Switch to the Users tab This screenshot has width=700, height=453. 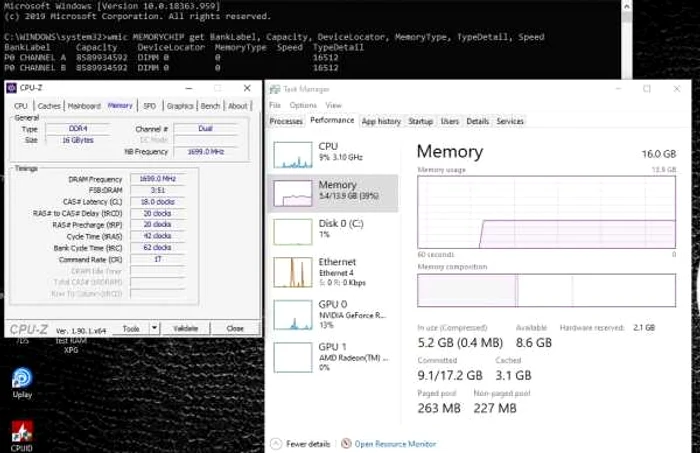[450, 121]
